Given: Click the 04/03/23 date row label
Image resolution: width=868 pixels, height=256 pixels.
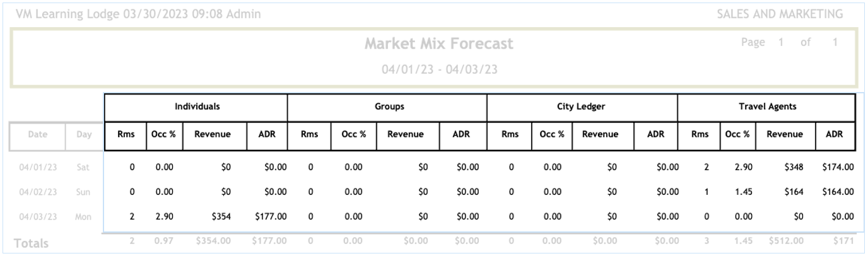Looking at the screenshot, I should coord(37,216).
